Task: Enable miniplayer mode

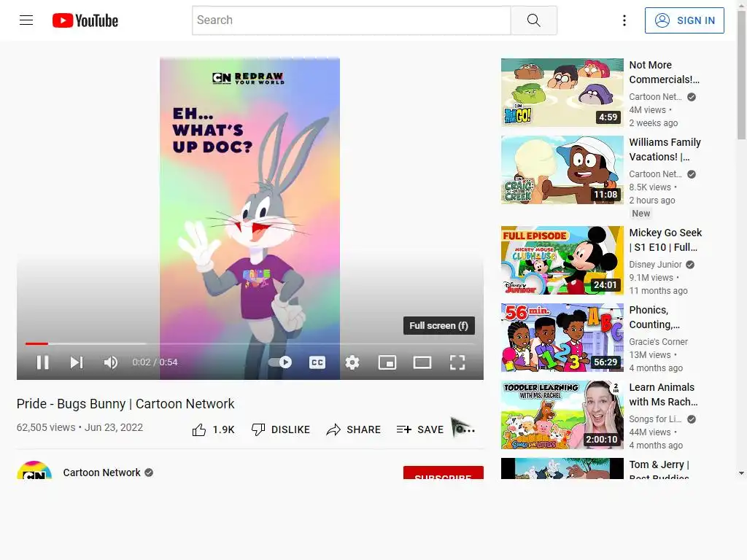Action: point(387,362)
